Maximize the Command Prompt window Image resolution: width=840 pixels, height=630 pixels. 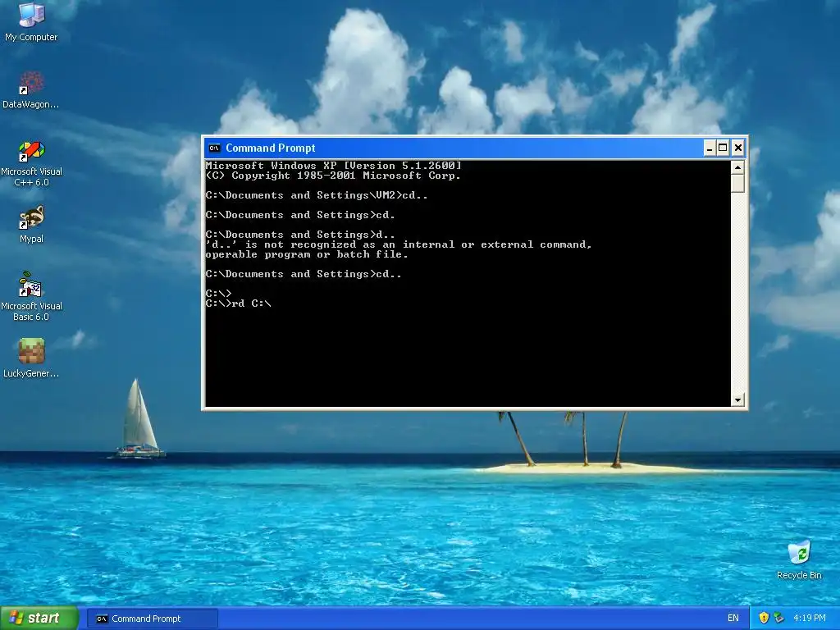[723, 148]
